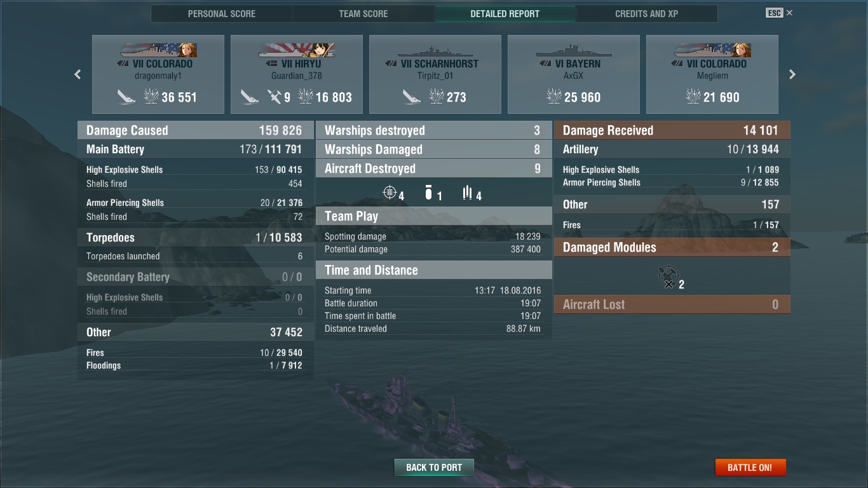
Task: Select the first Colorado card by dragonmaly1
Action: point(158,74)
